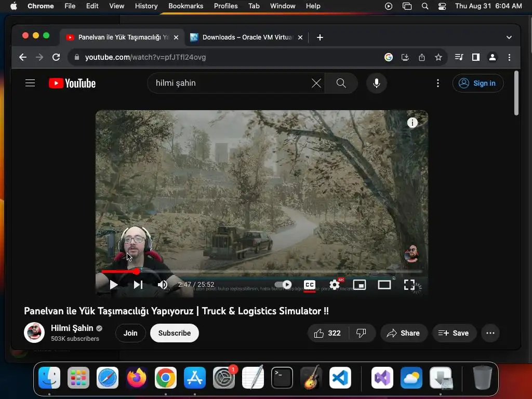Open Spotlight search in menu bar
Image resolution: width=532 pixels, height=399 pixels.
(425, 6)
